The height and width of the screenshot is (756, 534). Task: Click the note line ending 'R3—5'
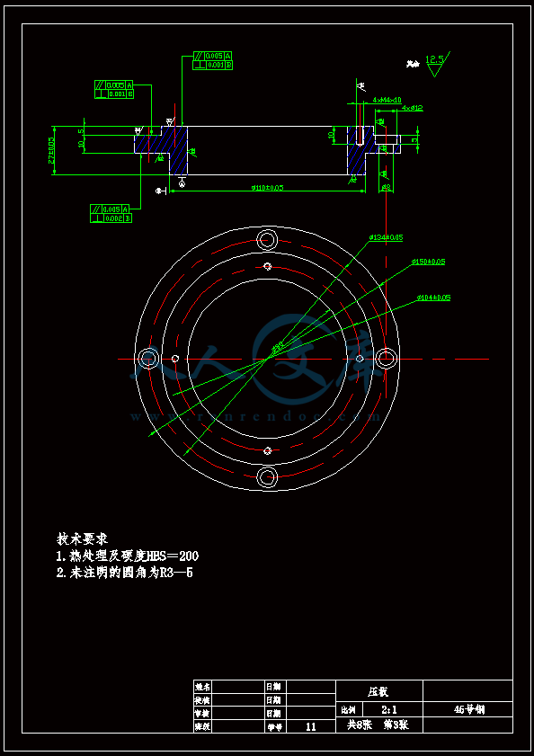tap(124, 573)
